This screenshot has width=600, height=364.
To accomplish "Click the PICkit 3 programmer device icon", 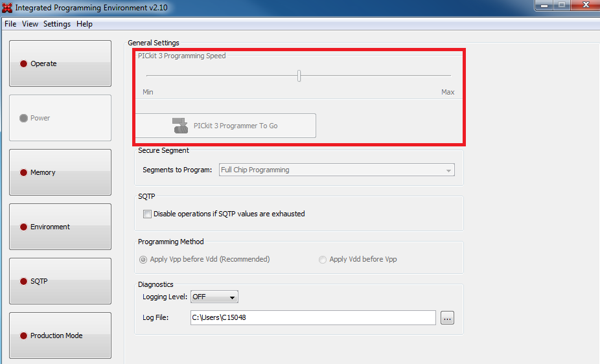I will (x=180, y=126).
